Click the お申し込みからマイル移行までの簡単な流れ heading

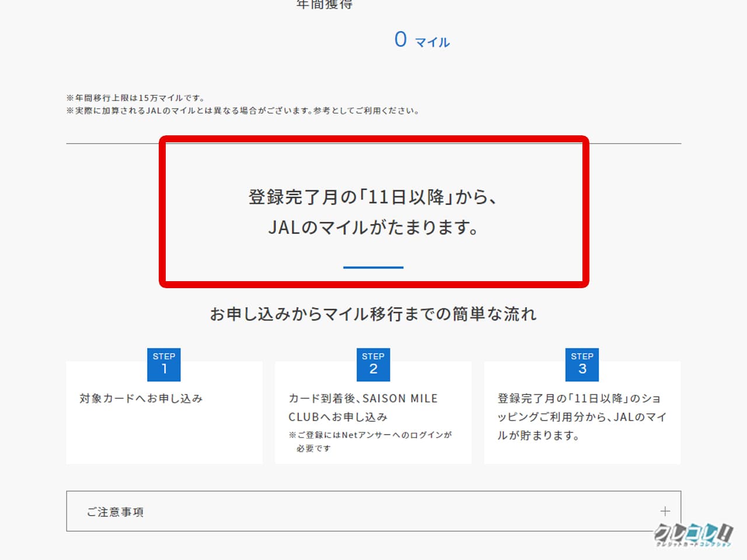pyautogui.click(x=373, y=314)
